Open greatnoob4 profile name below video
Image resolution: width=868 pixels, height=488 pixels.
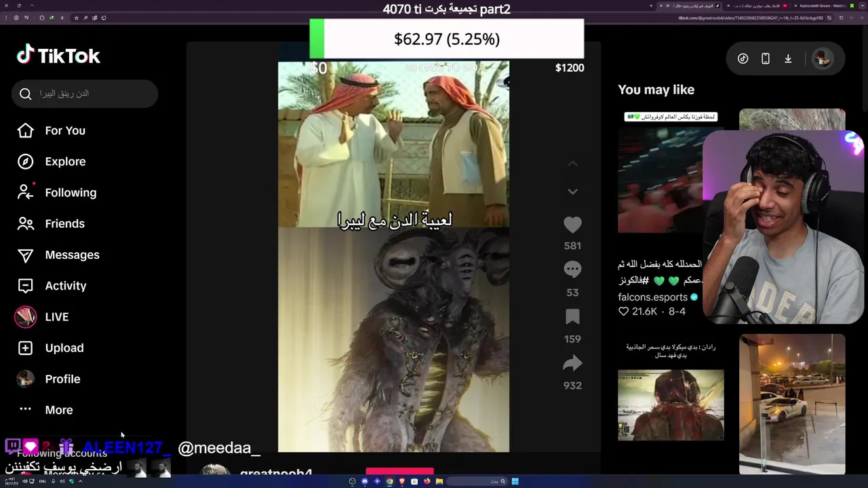(276, 472)
